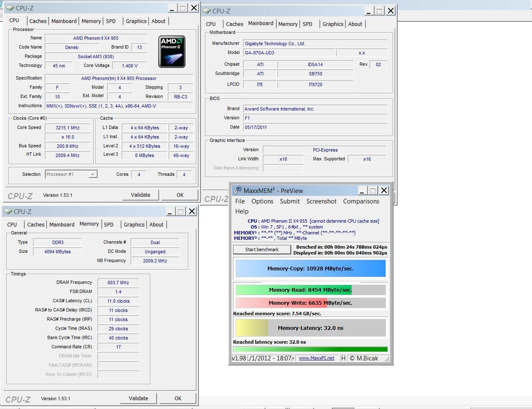Open Mainboard tab in top-left CPU-Z window

64,21
